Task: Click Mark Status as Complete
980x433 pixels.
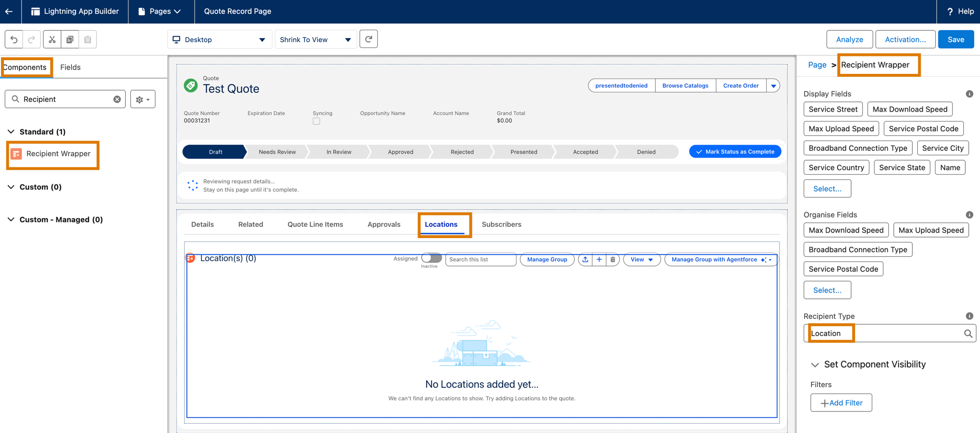Action: tap(735, 152)
